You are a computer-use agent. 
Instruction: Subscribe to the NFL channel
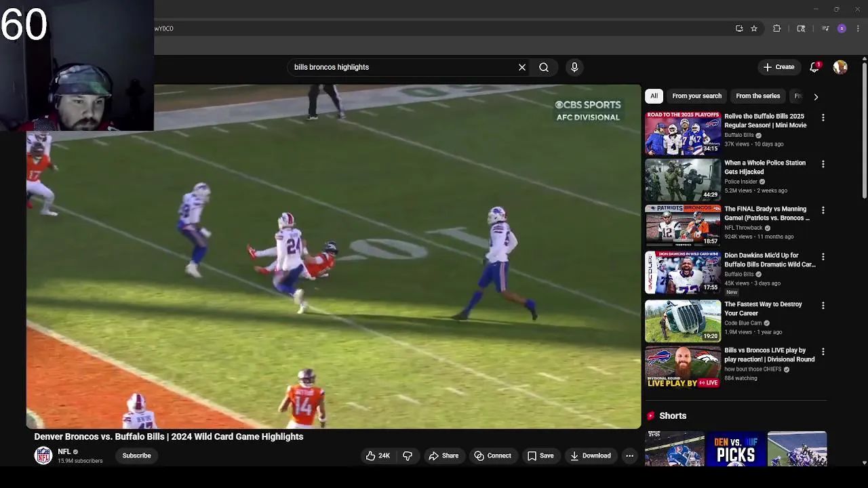[x=136, y=455]
